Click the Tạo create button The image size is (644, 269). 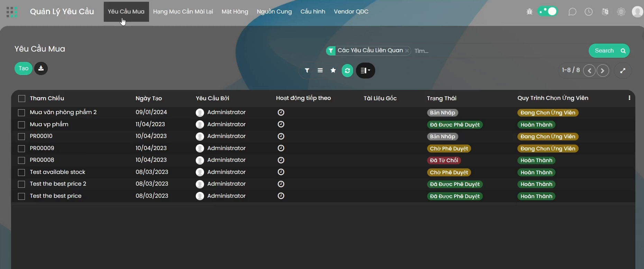coord(24,68)
